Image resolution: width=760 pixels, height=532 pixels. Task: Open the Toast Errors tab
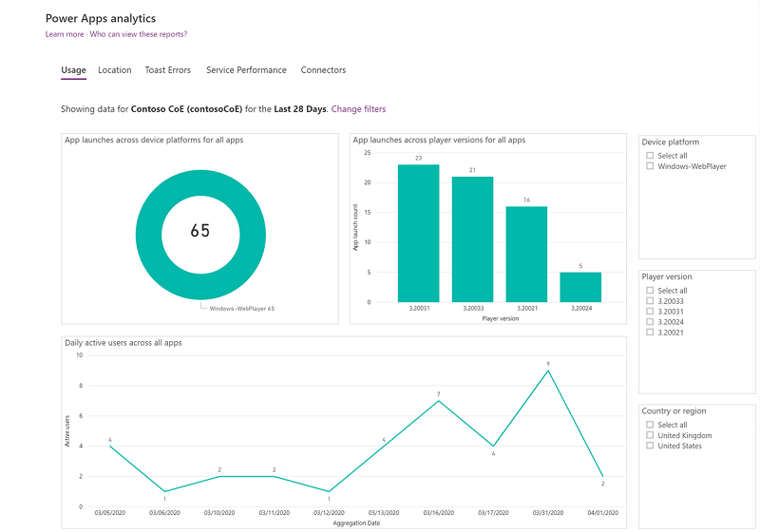pyautogui.click(x=167, y=70)
